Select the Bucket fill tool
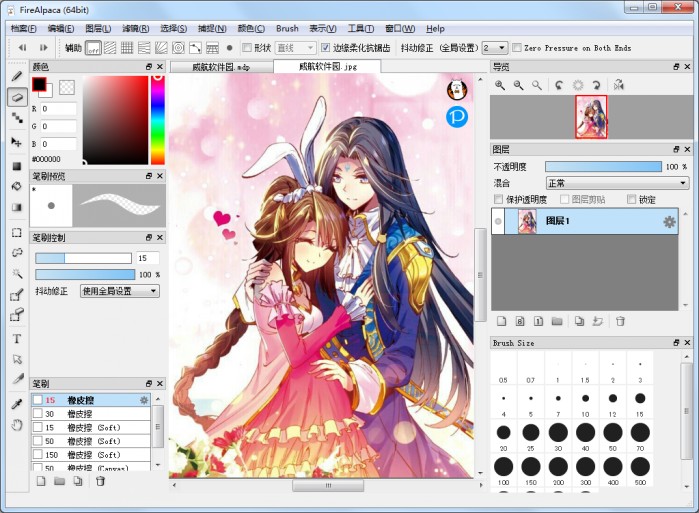 [x=16, y=186]
